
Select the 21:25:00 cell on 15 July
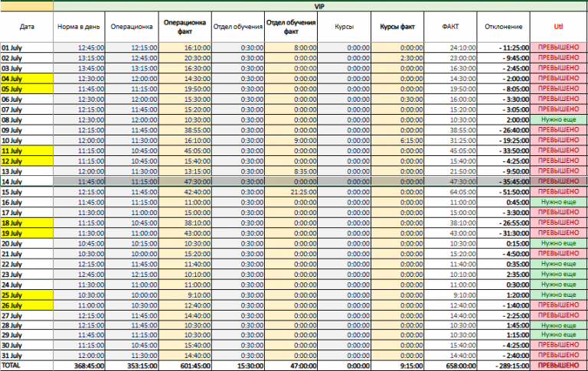tap(291, 192)
